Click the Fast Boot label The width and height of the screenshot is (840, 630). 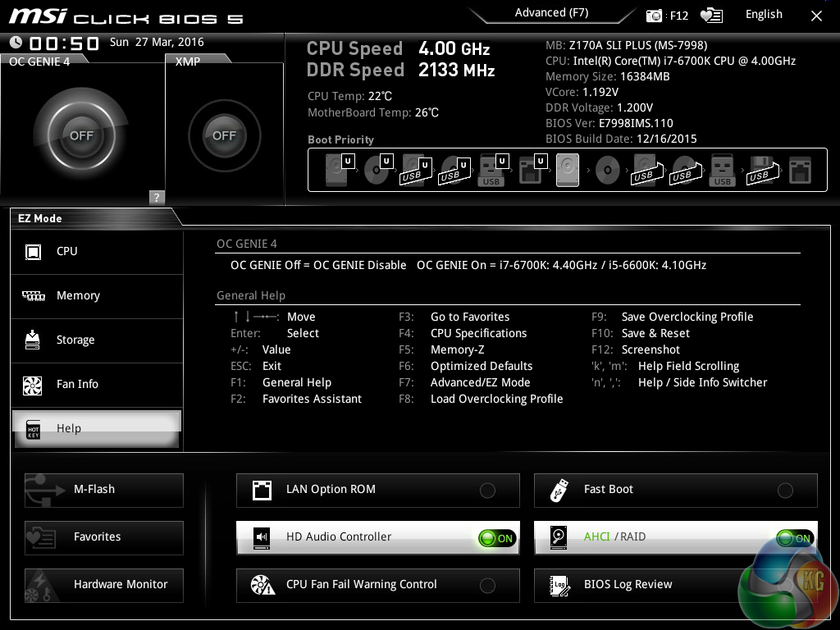point(608,490)
